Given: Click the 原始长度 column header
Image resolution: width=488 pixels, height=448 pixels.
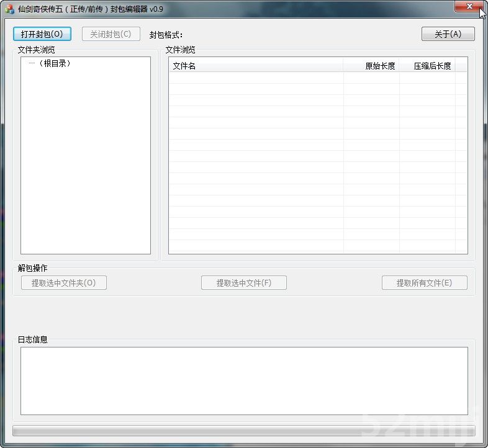Looking at the screenshot, I should tap(371, 66).
